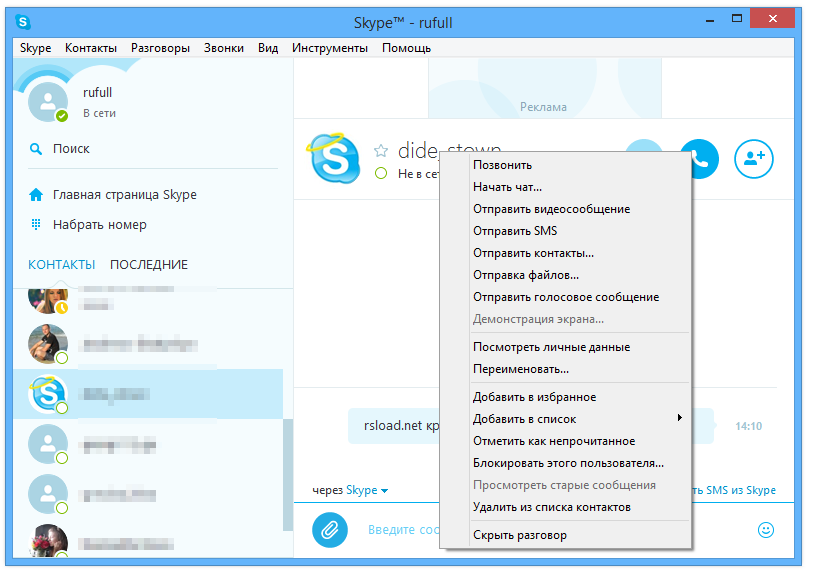Click Набрать номер link
The width and height of the screenshot is (814, 580).
click(x=100, y=225)
